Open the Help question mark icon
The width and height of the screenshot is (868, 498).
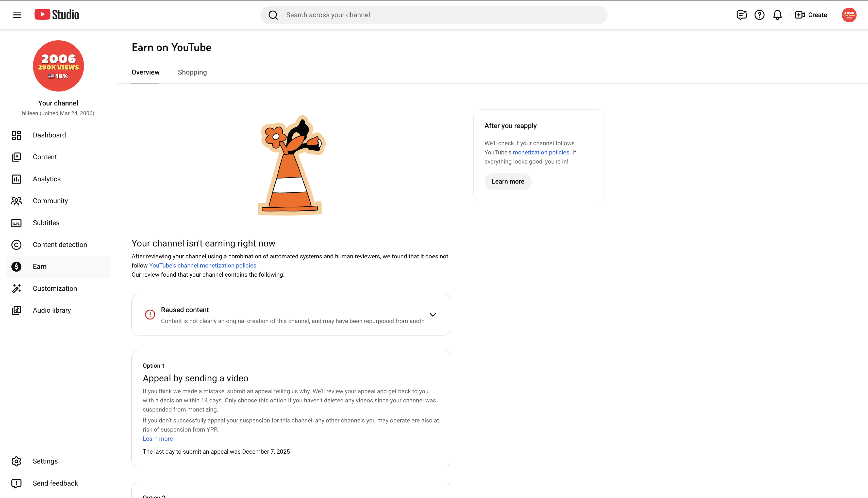pyautogui.click(x=759, y=15)
